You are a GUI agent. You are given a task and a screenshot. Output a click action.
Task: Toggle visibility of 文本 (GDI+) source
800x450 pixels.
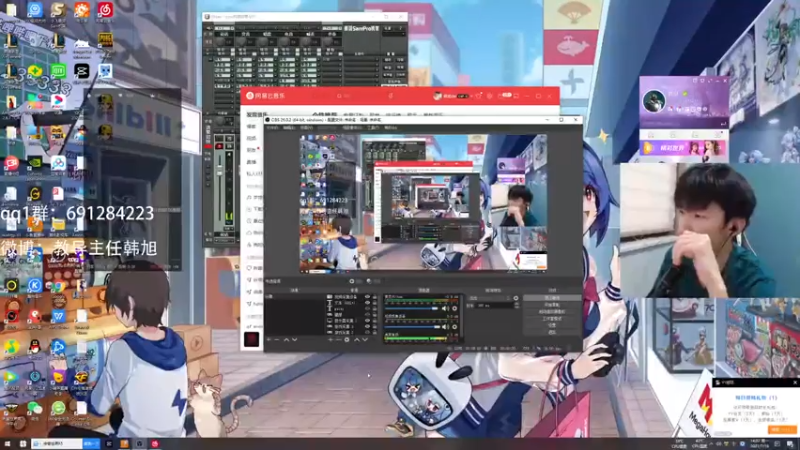[367, 303]
